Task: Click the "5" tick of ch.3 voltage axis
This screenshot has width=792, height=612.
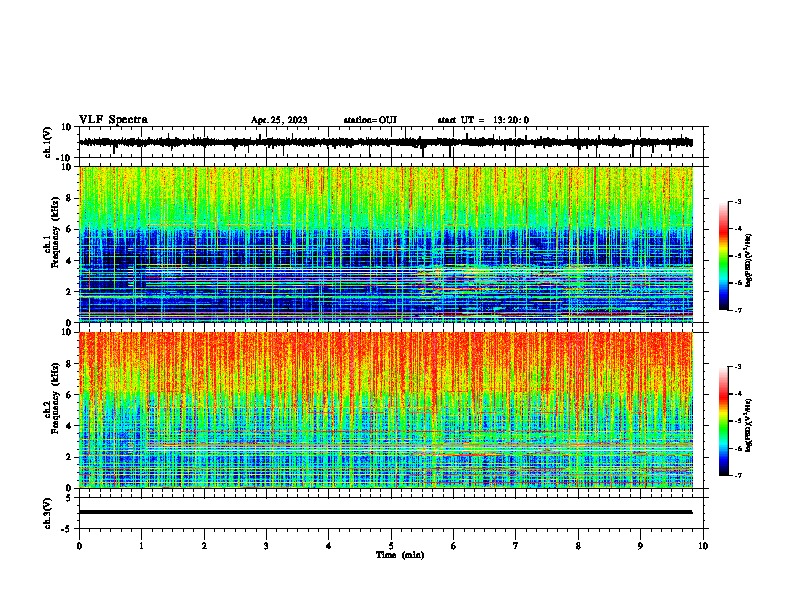Action: coord(69,498)
